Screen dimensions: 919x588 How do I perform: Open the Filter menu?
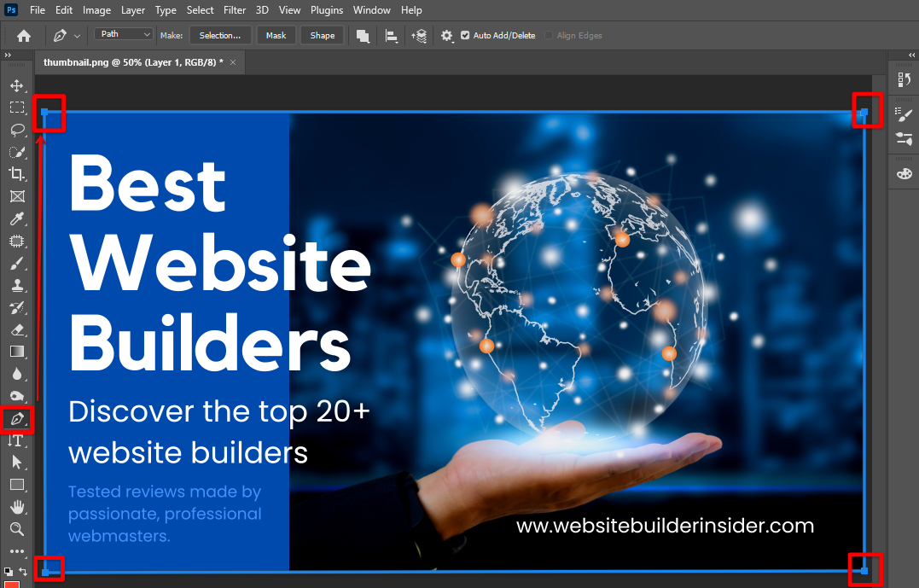coord(235,10)
